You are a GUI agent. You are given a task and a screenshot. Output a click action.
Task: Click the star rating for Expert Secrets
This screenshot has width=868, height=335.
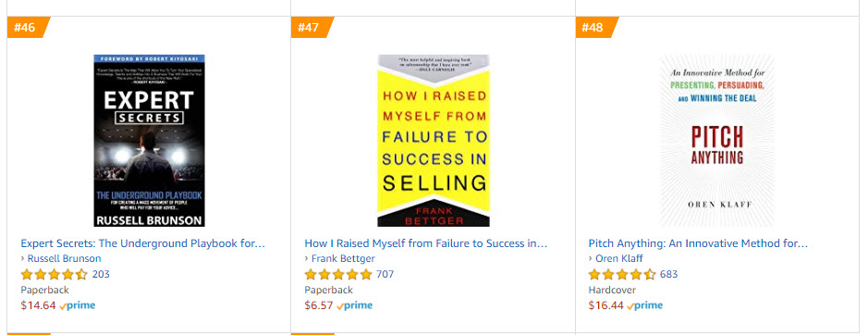[55, 274]
